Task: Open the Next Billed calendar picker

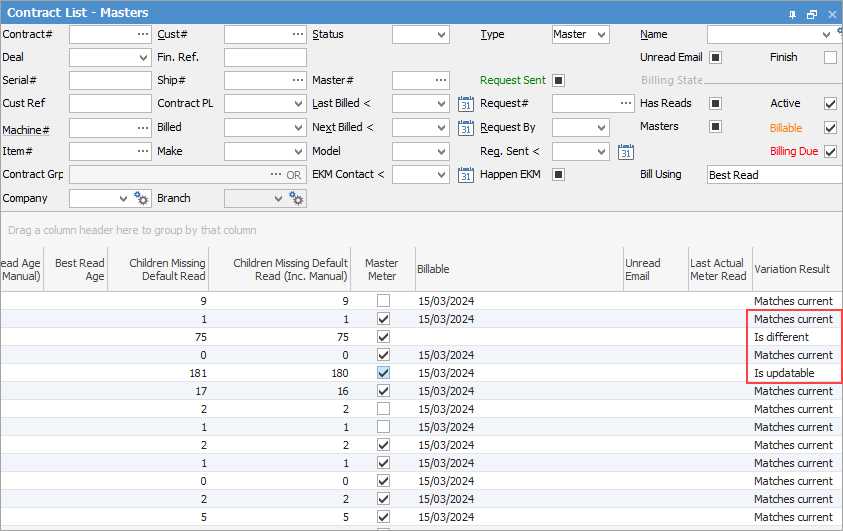Action: pyautogui.click(x=465, y=128)
